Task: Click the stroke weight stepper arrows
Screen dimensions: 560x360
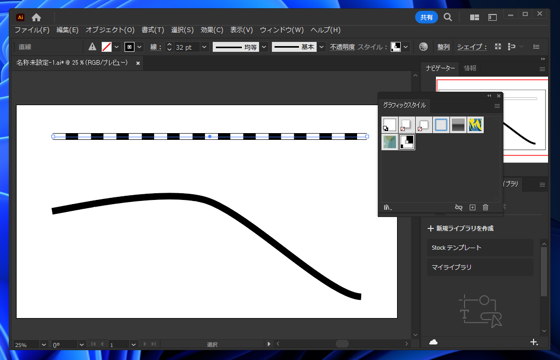Action: pos(169,47)
